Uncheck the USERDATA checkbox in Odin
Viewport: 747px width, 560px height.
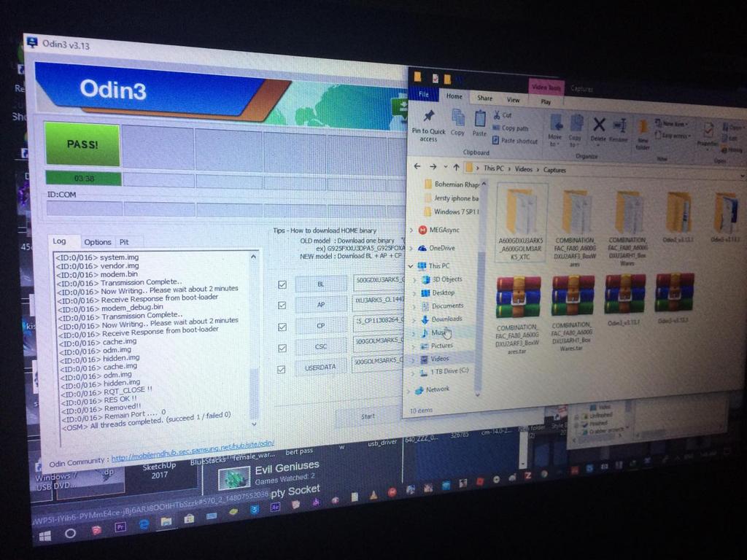click(x=282, y=370)
